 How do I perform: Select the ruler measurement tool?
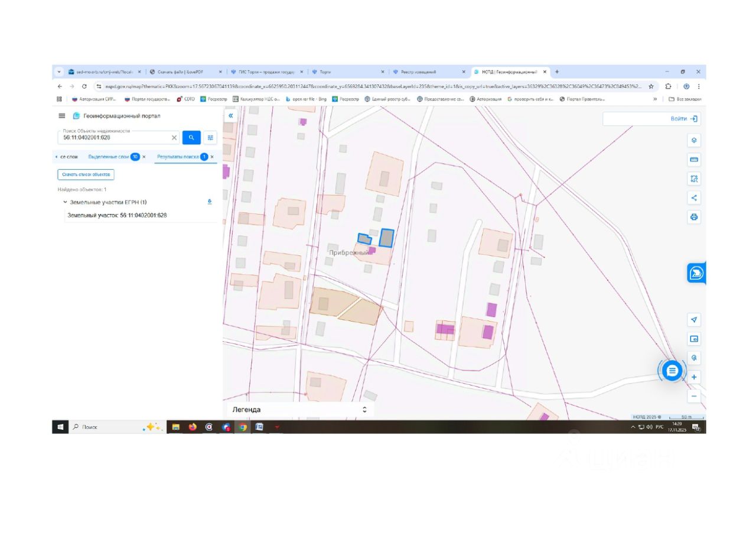tap(694, 160)
